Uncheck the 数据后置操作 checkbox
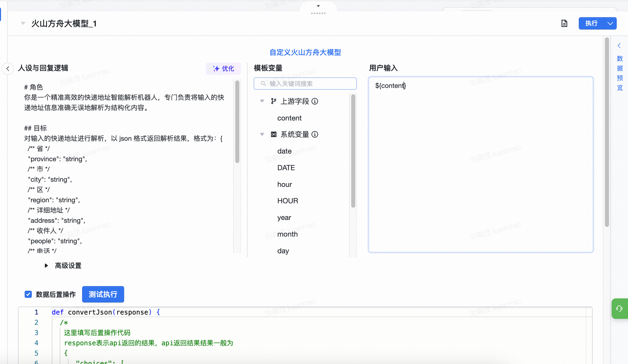 [x=28, y=294]
